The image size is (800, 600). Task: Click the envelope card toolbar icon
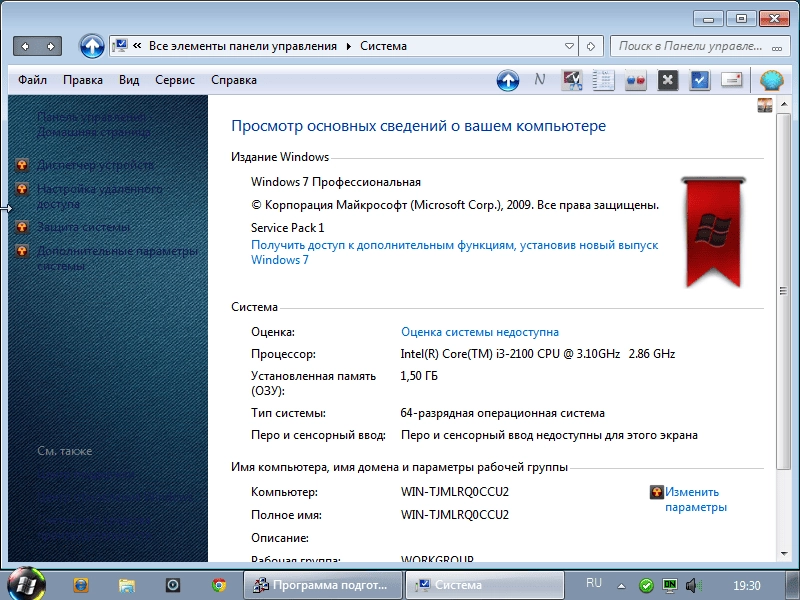click(x=731, y=80)
